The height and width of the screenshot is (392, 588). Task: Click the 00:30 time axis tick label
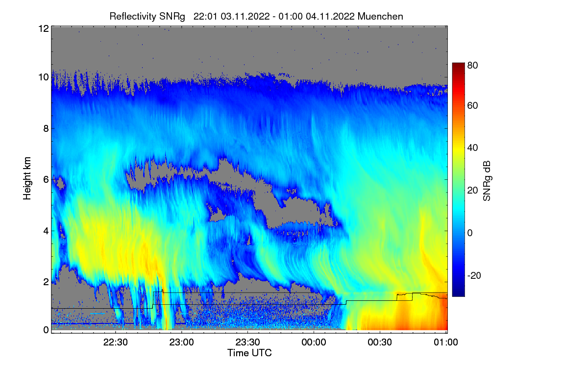click(380, 343)
